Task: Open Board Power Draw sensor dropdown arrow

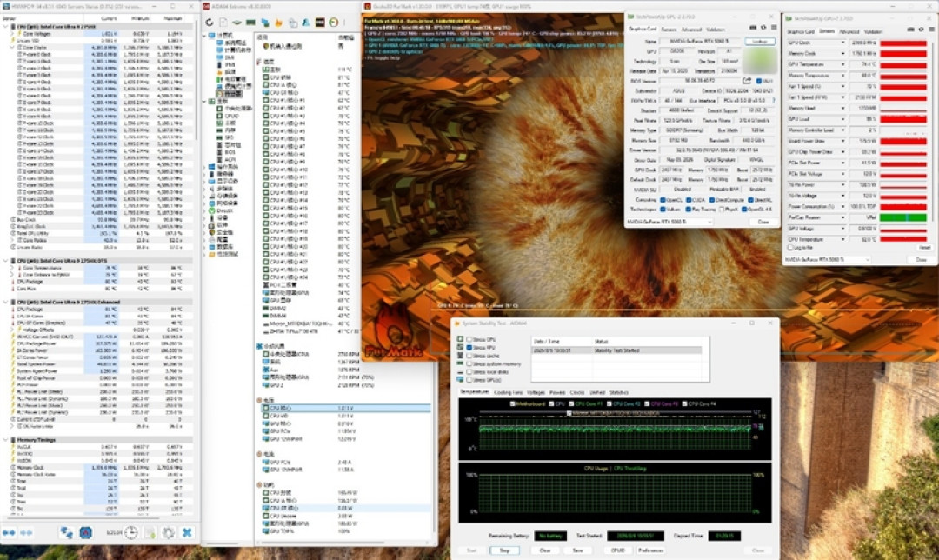Action: [842, 142]
